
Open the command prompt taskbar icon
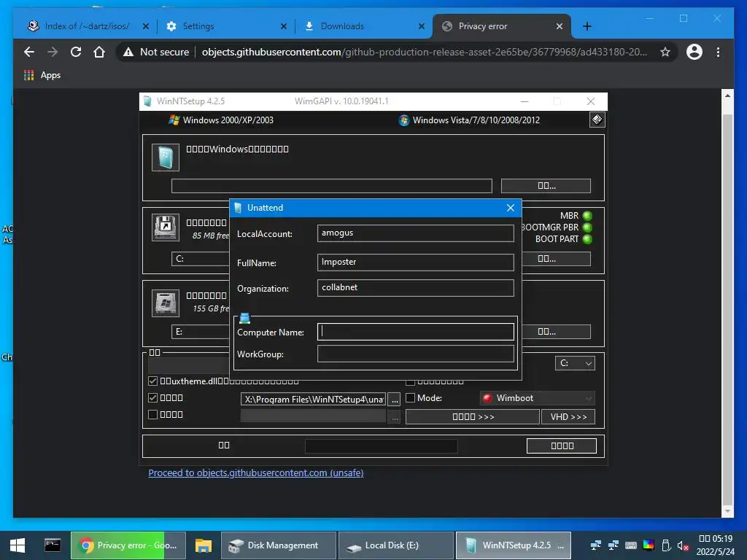tap(53, 545)
